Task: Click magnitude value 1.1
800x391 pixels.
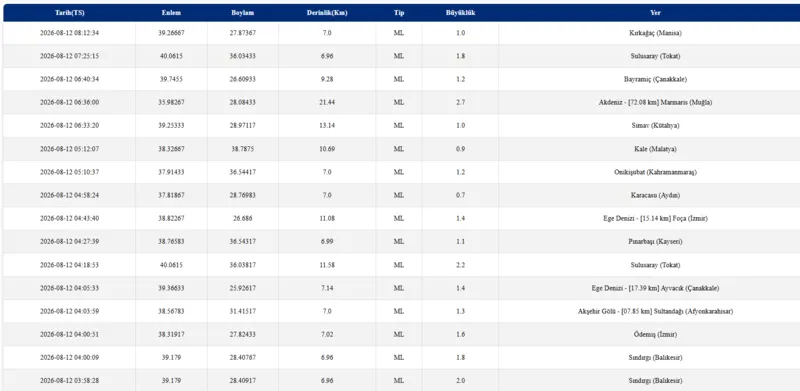Action: (x=460, y=242)
